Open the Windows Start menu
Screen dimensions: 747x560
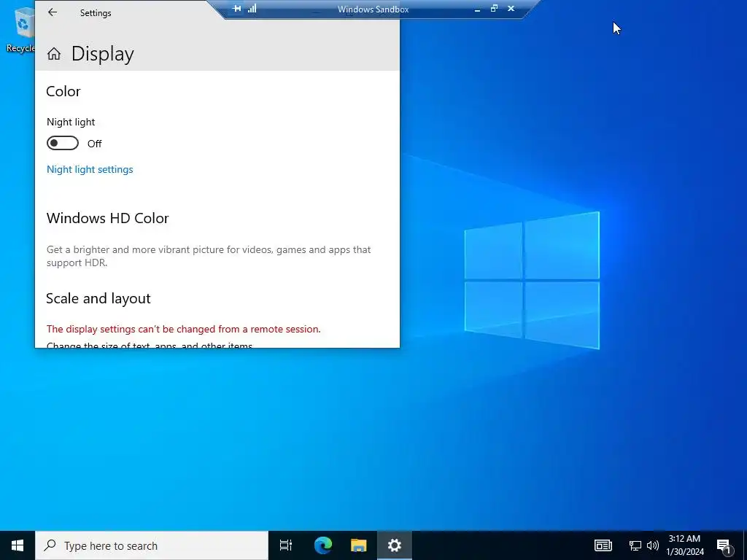(18, 545)
